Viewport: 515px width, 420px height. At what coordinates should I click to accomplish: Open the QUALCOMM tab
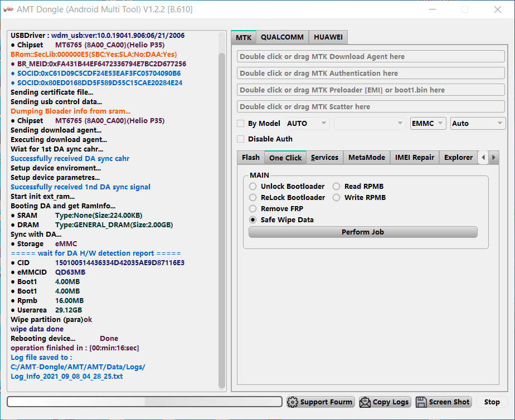tap(282, 37)
